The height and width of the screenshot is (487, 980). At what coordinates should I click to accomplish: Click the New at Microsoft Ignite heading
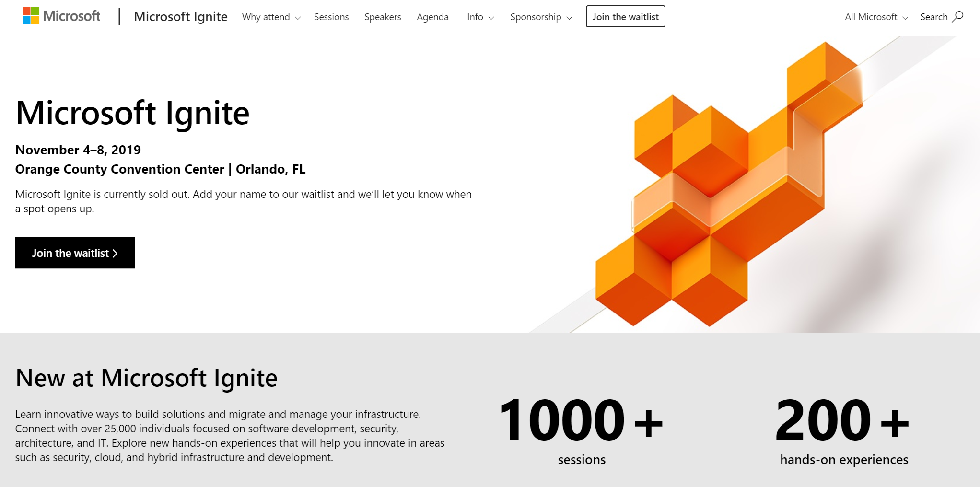pyautogui.click(x=146, y=378)
